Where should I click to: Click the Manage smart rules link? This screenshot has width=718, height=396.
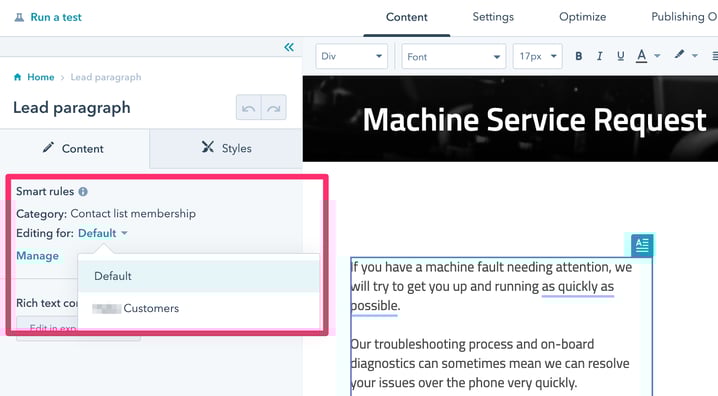38,255
